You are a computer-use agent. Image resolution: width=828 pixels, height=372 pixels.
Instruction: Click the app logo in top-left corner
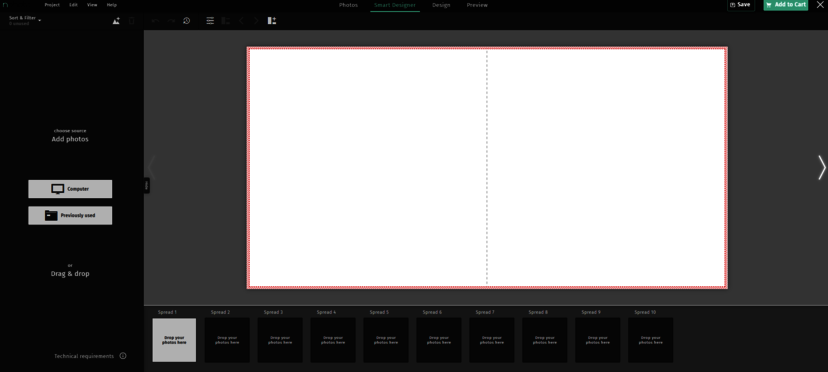6,5
